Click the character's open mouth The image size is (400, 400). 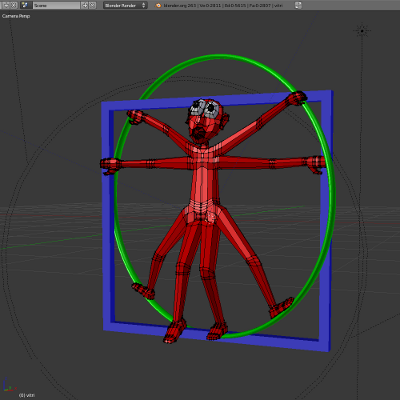(x=199, y=134)
